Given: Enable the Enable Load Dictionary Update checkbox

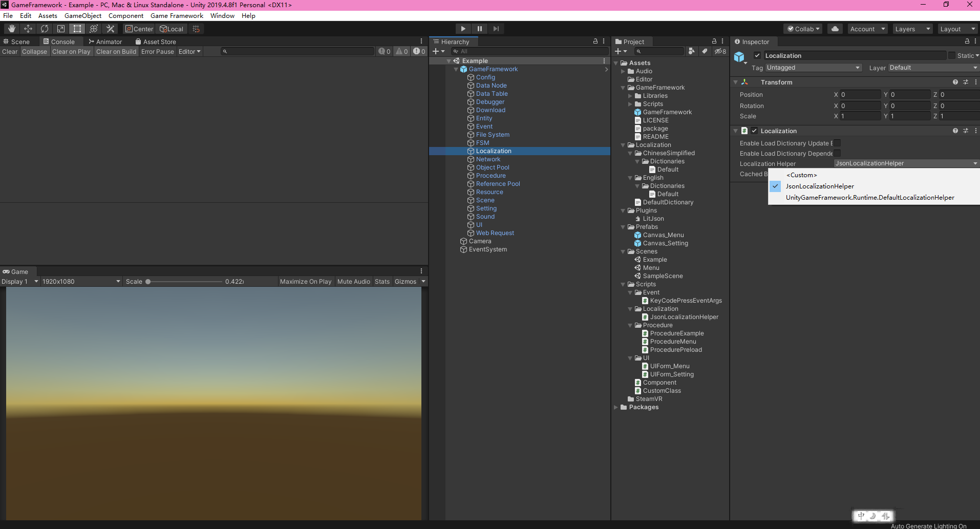Looking at the screenshot, I should click(838, 143).
